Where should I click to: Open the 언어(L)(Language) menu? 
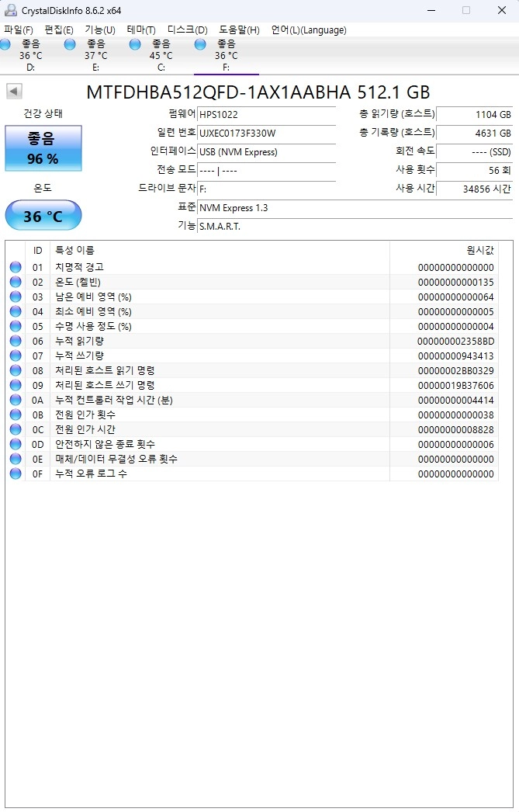click(x=309, y=30)
